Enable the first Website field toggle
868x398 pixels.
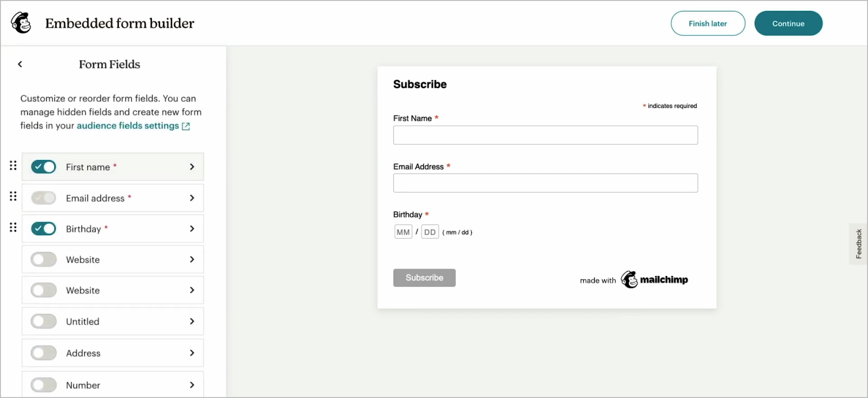[43, 259]
